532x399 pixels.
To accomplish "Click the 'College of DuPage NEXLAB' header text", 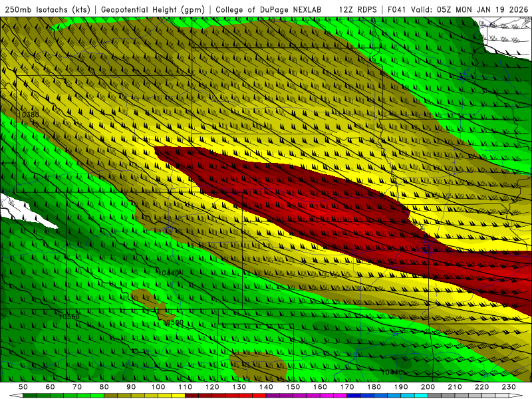I will pos(268,10).
